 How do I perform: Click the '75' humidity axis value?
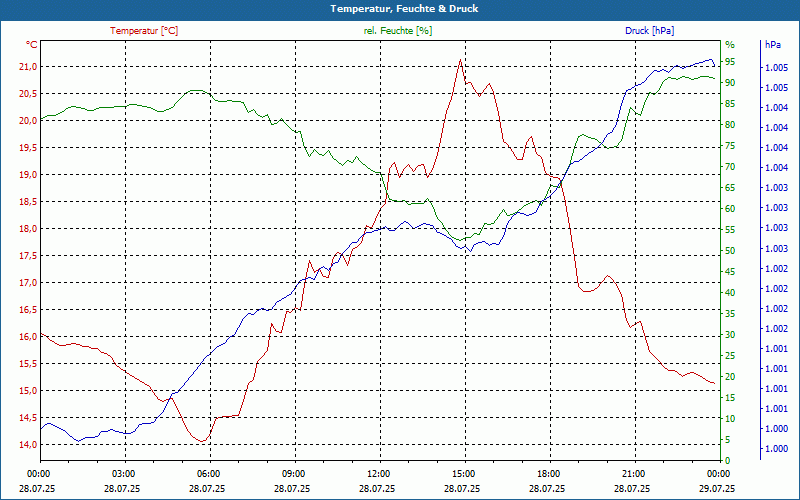click(730, 146)
